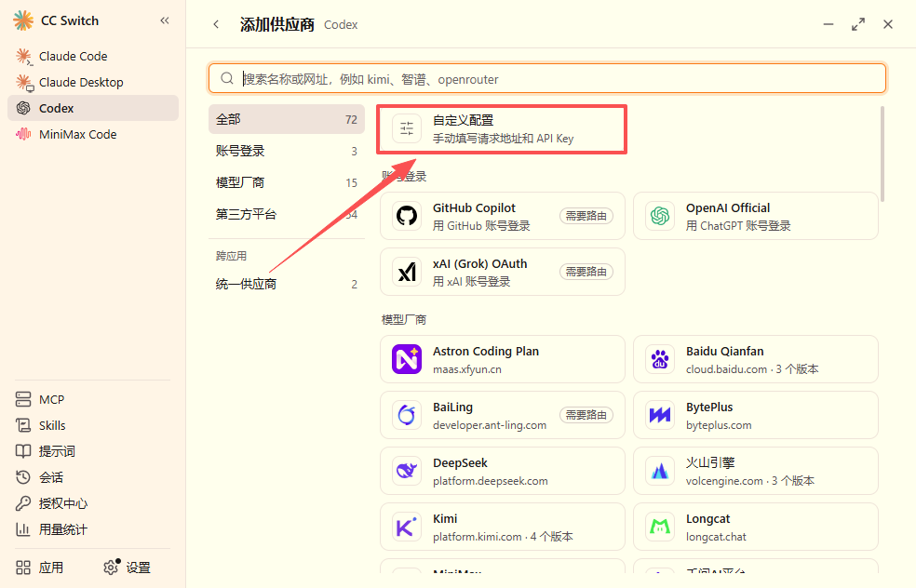Viewport: 916px width, 588px height.
Task: Click the BaiLing logo icon
Action: (x=407, y=415)
